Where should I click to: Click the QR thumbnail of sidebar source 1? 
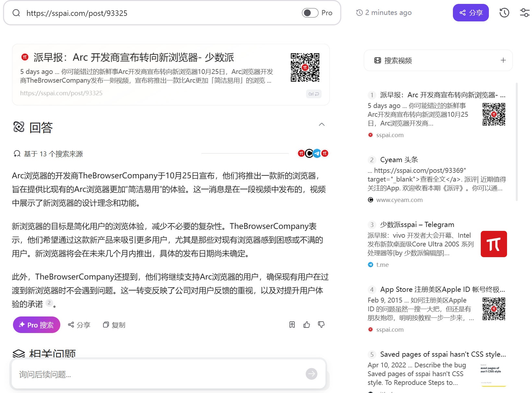tap(494, 114)
